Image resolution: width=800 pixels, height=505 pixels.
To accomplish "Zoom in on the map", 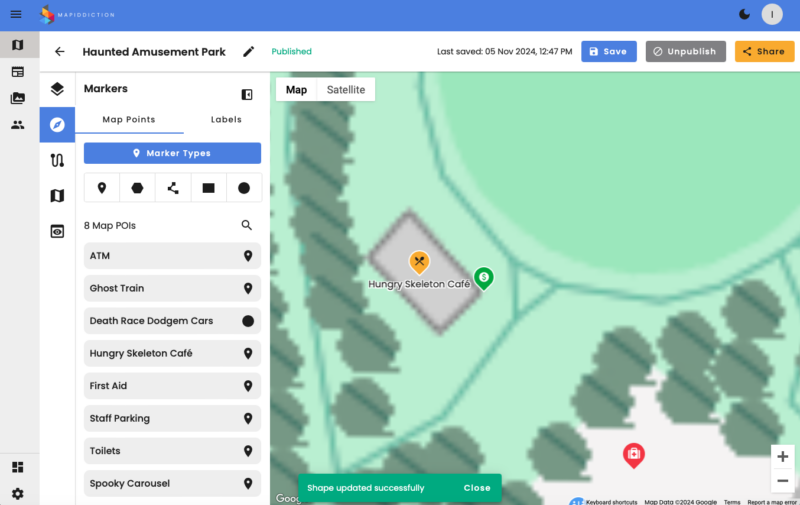I will pos(782,457).
